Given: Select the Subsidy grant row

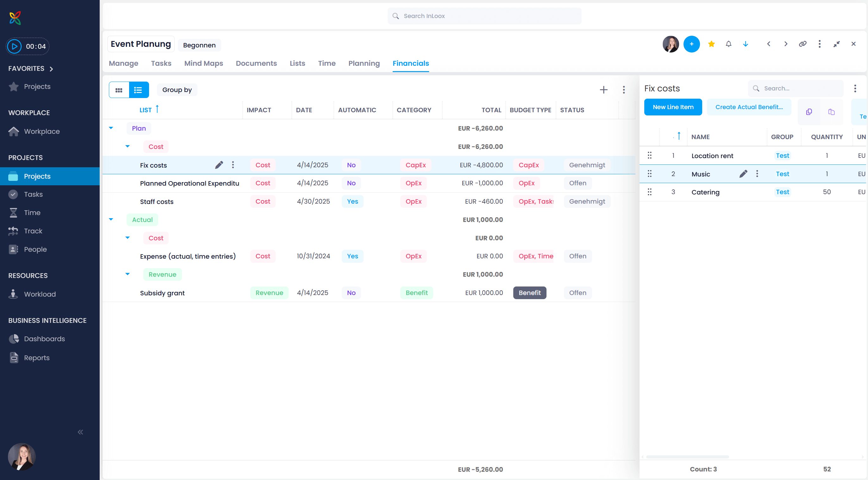Looking at the screenshot, I should tap(369, 293).
